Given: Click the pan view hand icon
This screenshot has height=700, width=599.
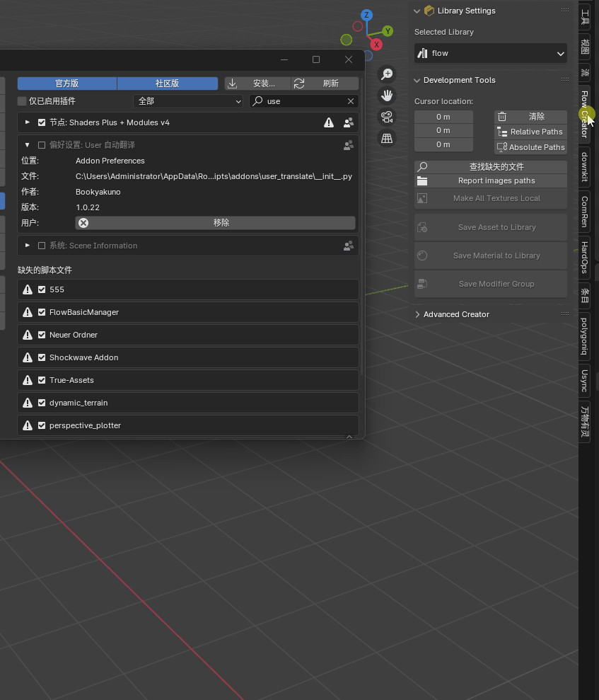Looking at the screenshot, I should pos(387,96).
